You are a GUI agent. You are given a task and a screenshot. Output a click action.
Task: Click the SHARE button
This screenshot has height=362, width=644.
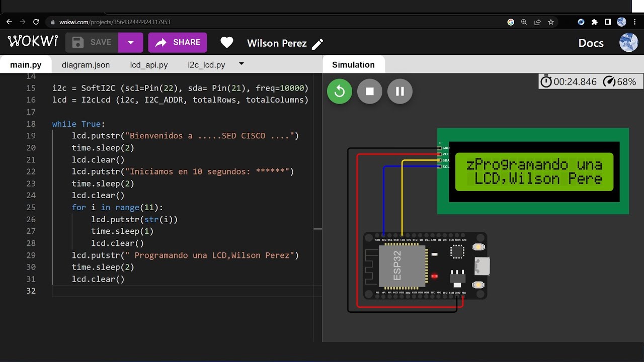coord(178,43)
